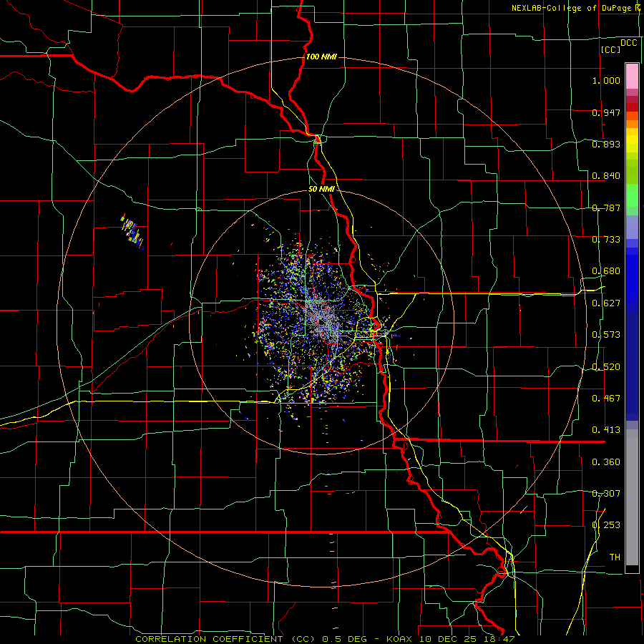Select the 0.627 scale value

pyautogui.click(x=606, y=303)
